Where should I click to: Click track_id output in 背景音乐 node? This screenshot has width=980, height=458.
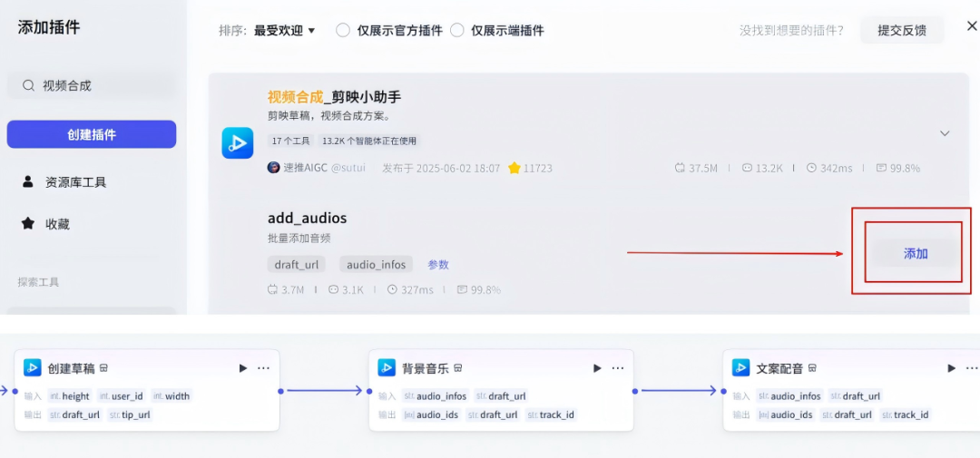tap(551, 414)
